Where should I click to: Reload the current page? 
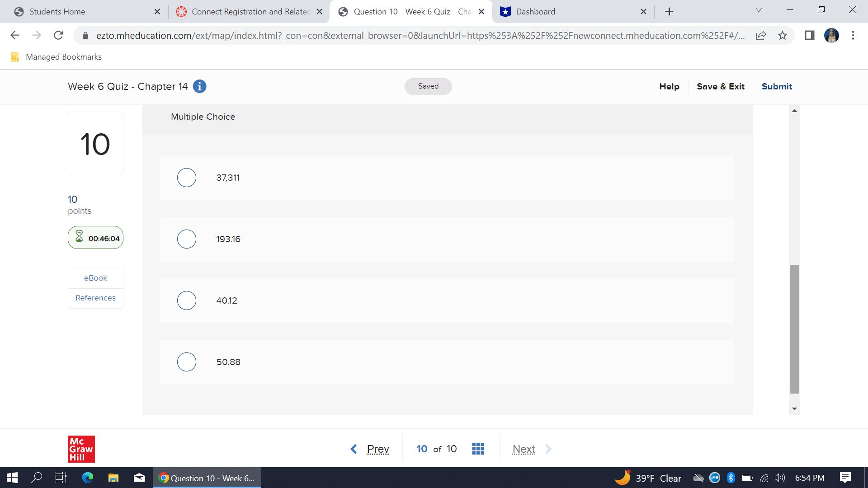click(58, 35)
